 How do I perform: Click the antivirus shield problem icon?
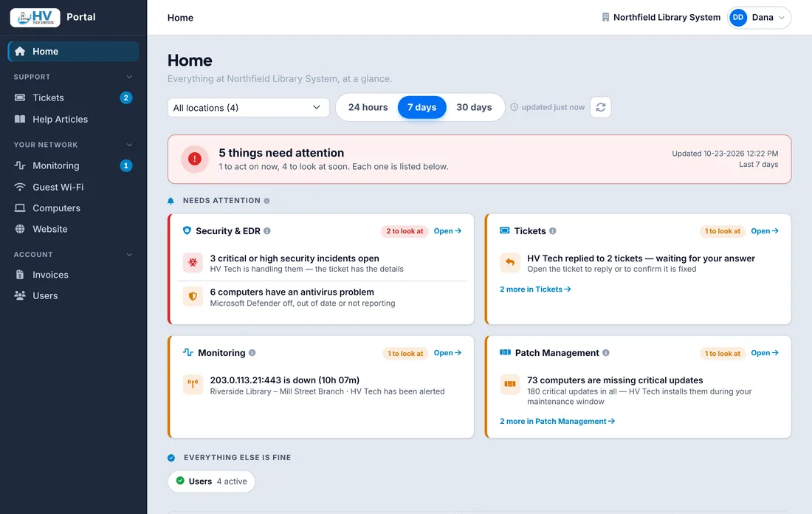193,296
